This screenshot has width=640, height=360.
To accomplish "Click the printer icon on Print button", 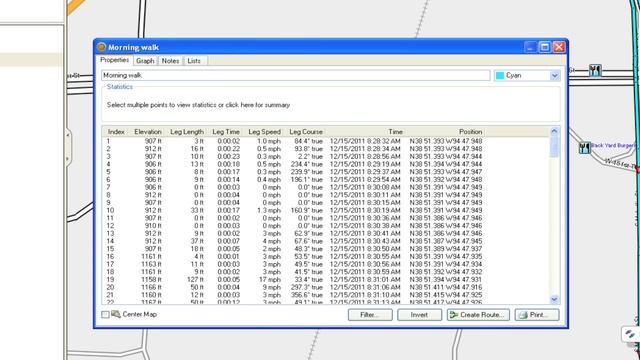I will pos(523,315).
